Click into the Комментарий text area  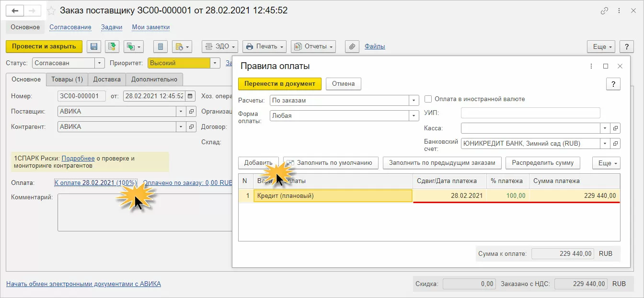[145, 212]
